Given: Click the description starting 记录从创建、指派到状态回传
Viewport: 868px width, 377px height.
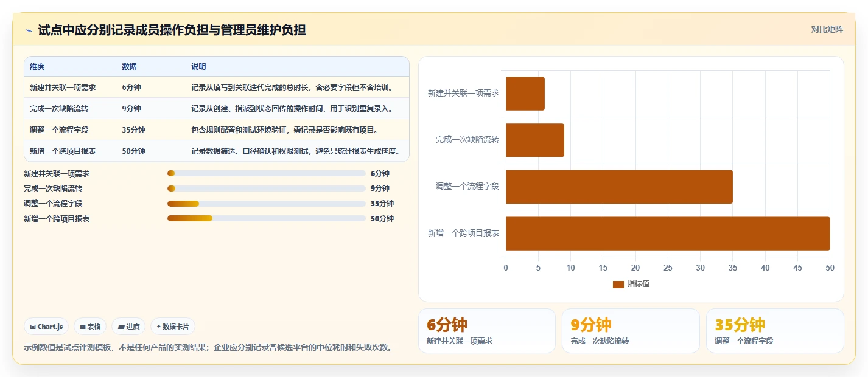Looking at the screenshot, I should point(292,109).
